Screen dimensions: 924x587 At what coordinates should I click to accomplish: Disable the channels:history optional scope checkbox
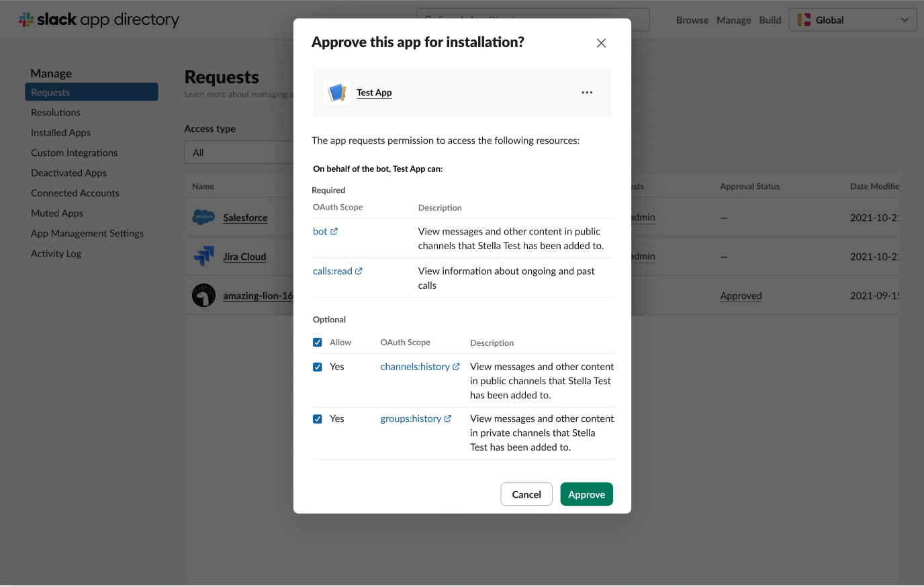point(317,367)
